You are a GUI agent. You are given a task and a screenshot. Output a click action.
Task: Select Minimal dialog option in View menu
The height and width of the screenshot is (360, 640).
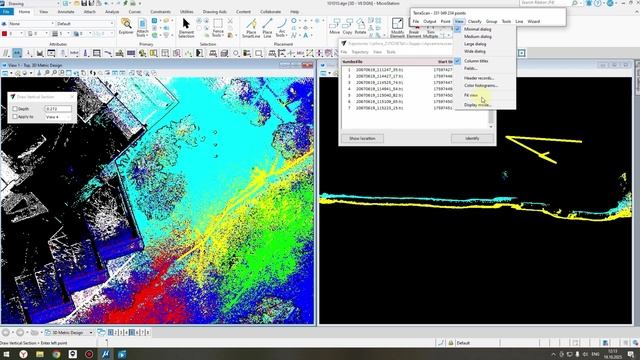[477, 29]
